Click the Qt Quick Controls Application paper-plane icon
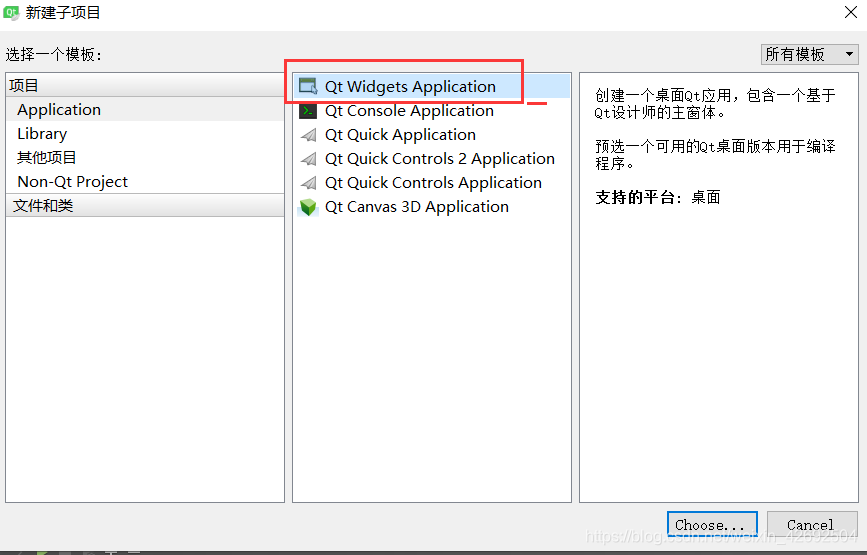867x555 pixels. pos(308,183)
